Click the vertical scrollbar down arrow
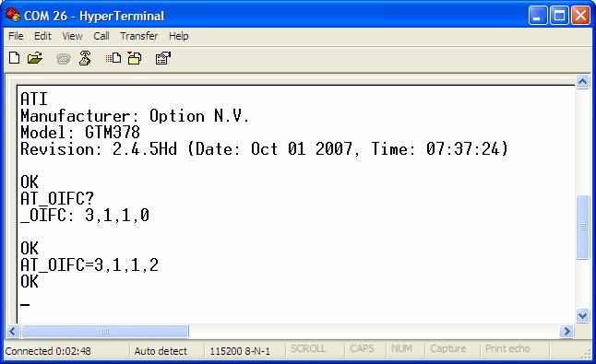 point(582,315)
